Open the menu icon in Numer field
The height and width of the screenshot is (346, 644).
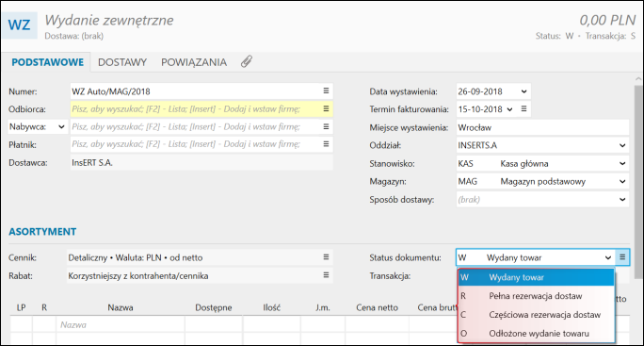click(x=326, y=91)
